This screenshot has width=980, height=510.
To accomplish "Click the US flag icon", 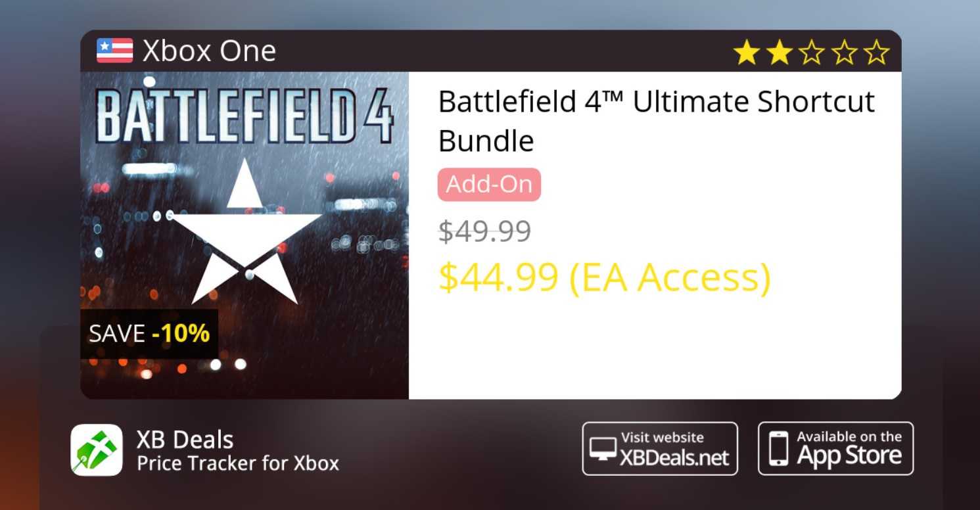I will (114, 51).
